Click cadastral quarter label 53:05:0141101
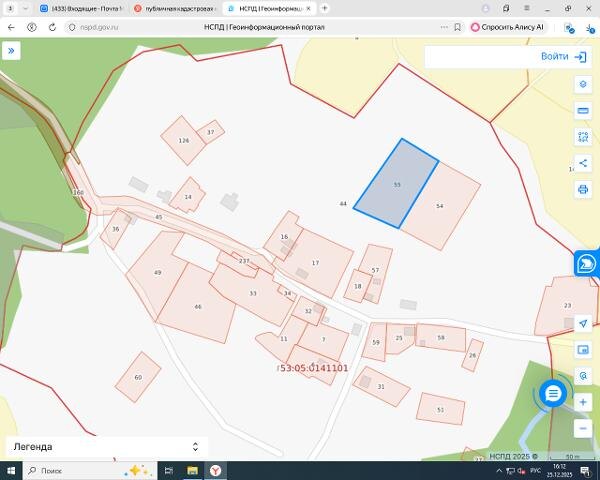600x480 pixels. pos(314,368)
